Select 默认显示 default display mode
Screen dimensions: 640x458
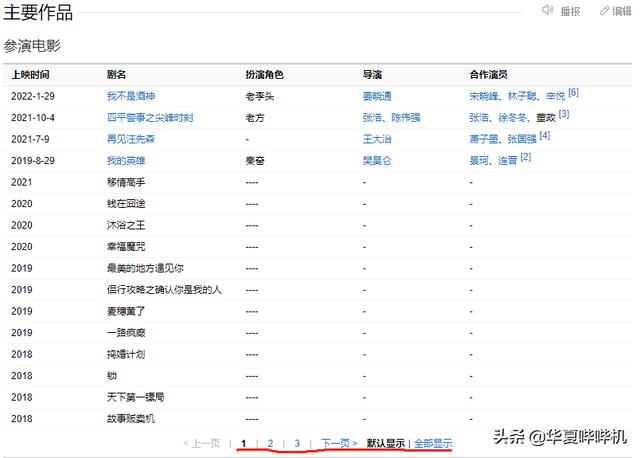(x=385, y=443)
